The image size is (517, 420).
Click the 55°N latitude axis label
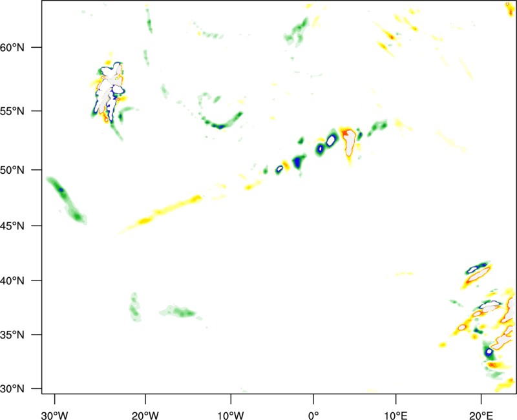(12, 110)
